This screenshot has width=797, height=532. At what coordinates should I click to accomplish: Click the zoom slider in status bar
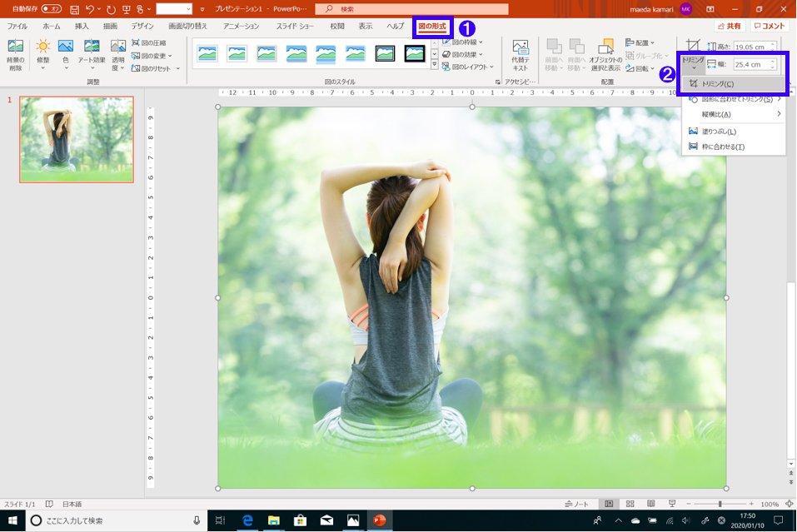[720, 504]
